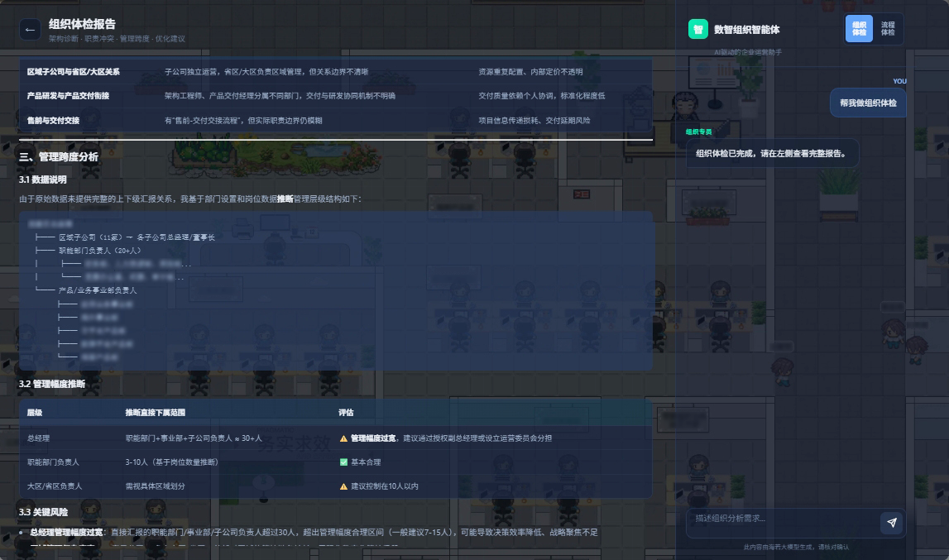Switch to the 流程体检 tab
949x560 pixels.
click(x=888, y=29)
